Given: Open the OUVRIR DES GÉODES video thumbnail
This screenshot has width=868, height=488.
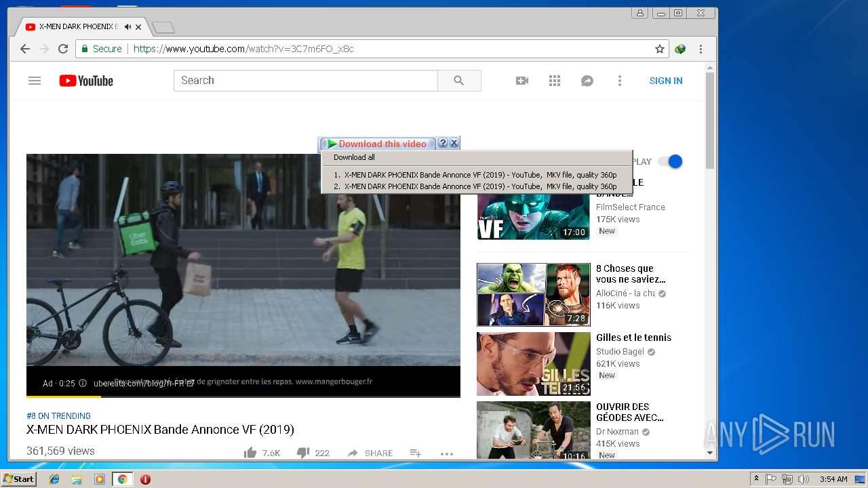Looking at the screenshot, I should [x=534, y=430].
